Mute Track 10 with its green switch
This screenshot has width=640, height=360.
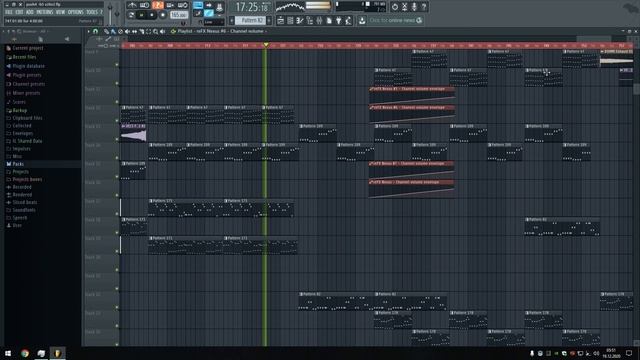[x=117, y=83]
